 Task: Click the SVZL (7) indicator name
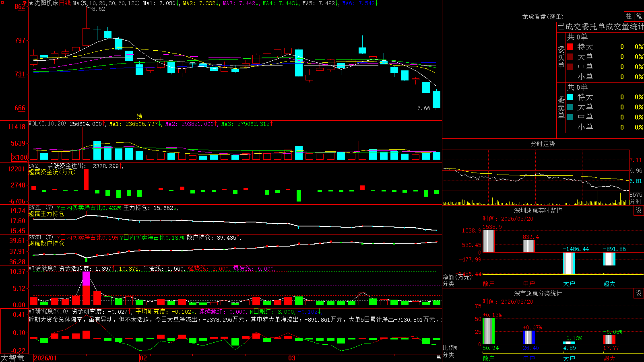(41, 208)
